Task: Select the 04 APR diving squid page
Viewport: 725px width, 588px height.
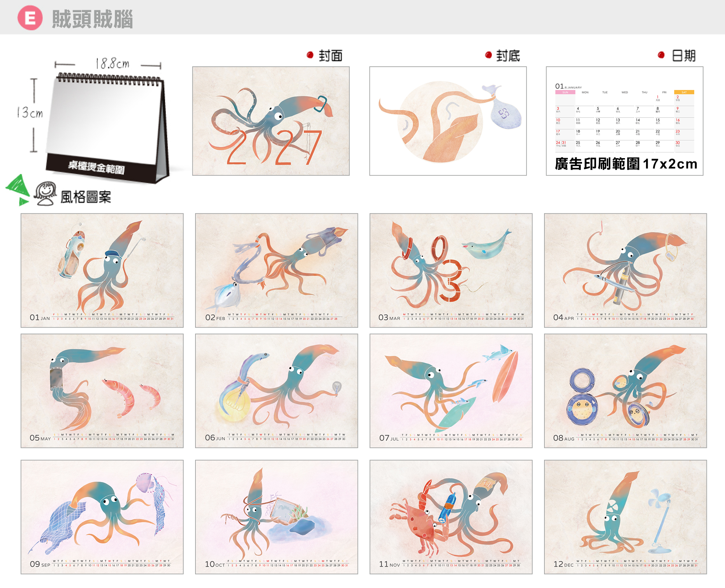Action: tap(625, 270)
